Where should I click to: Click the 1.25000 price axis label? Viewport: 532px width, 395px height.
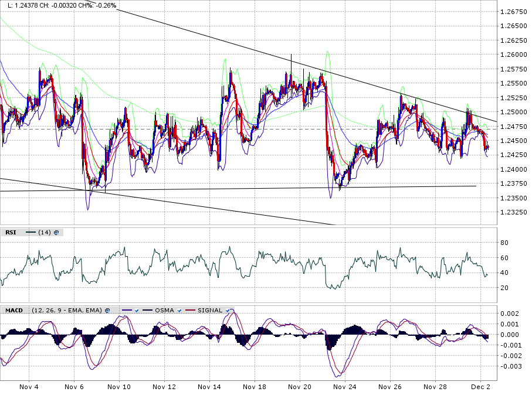coord(514,112)
